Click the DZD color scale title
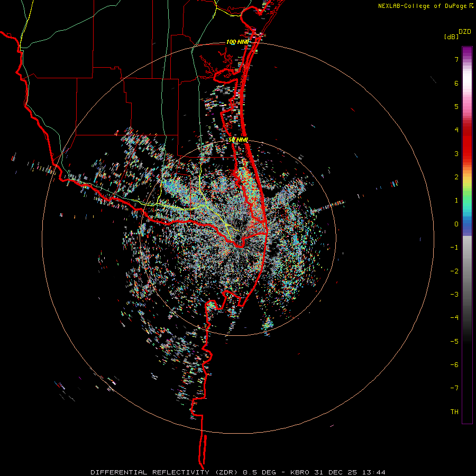This screenshot has height=476, width=476. tap(465, 32)
